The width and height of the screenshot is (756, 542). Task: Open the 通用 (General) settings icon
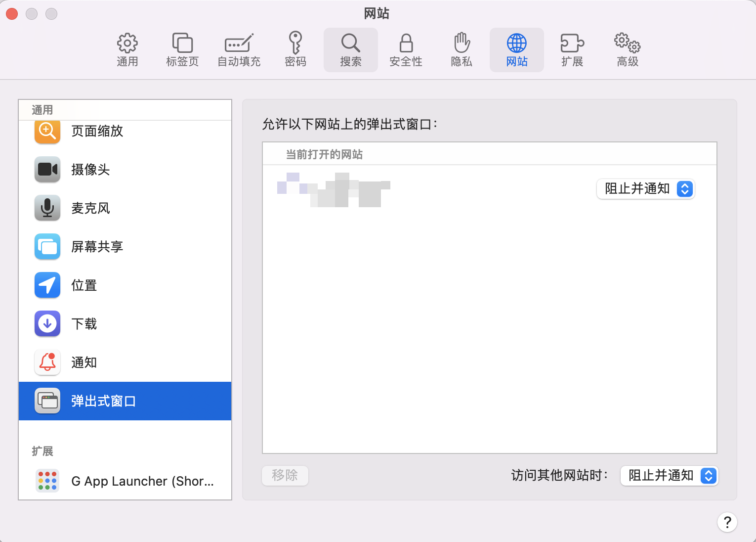127,49
